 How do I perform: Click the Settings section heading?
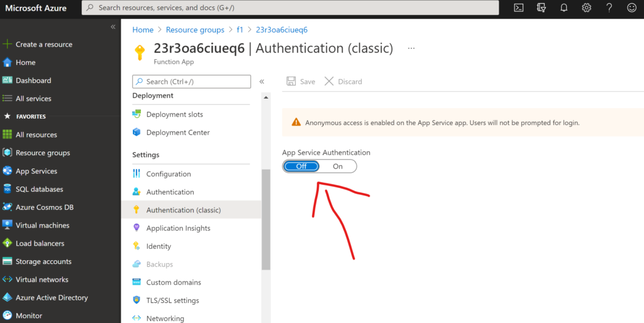tap(146, 155)
